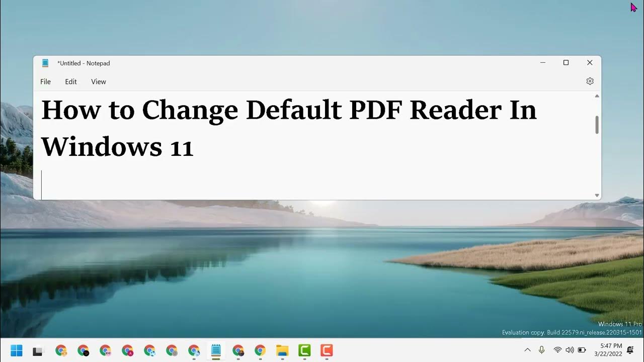Open Task View from the taskbar
The height and width of the screenshot is (362, 644).
(38, 351)
